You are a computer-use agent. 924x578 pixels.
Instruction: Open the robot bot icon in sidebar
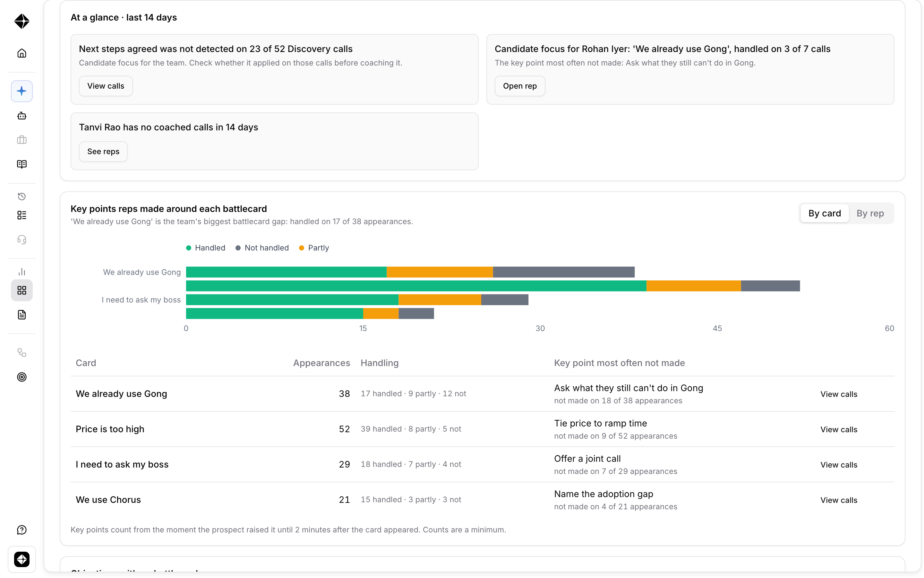point(22,116)
